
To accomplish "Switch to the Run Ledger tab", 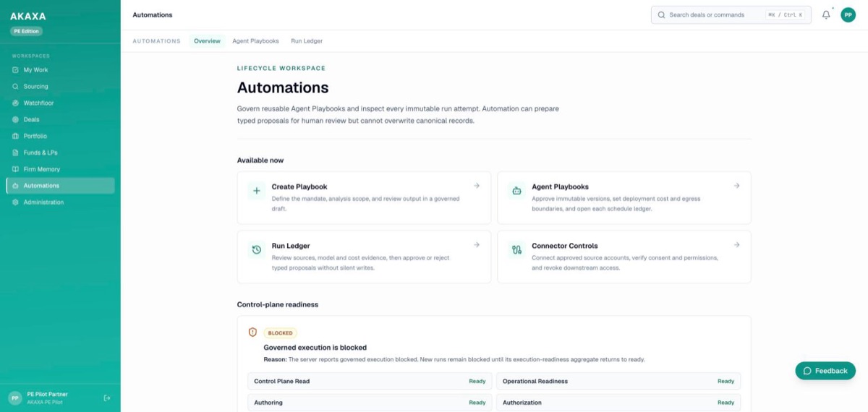I will pos(307,41).
